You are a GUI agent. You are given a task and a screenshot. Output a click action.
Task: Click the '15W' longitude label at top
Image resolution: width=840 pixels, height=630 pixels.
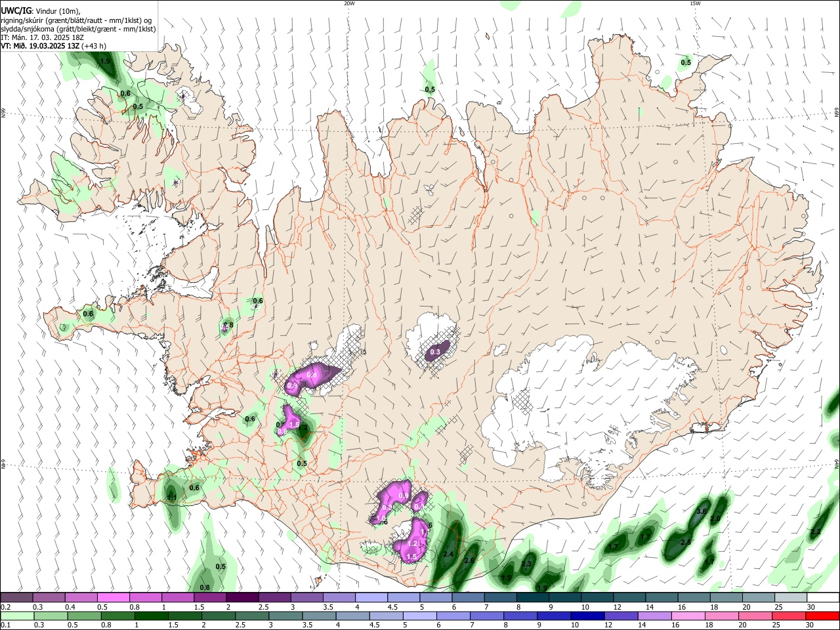(695, 3)
